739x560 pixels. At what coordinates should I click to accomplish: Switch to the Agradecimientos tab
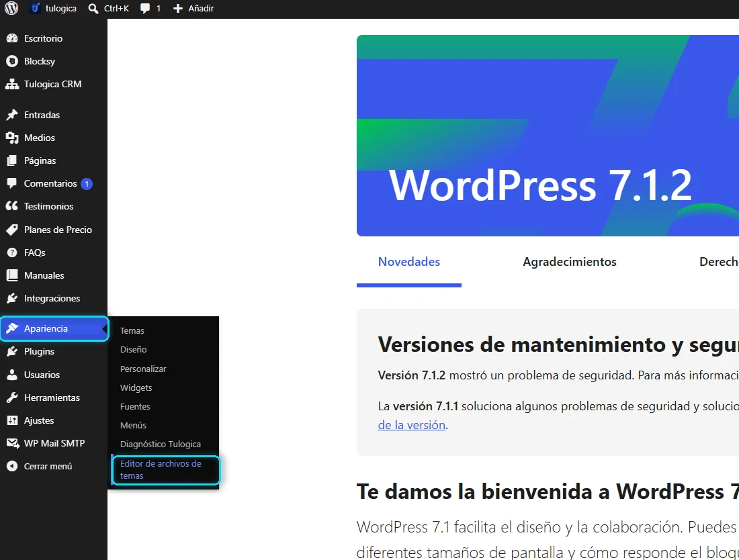569,262
